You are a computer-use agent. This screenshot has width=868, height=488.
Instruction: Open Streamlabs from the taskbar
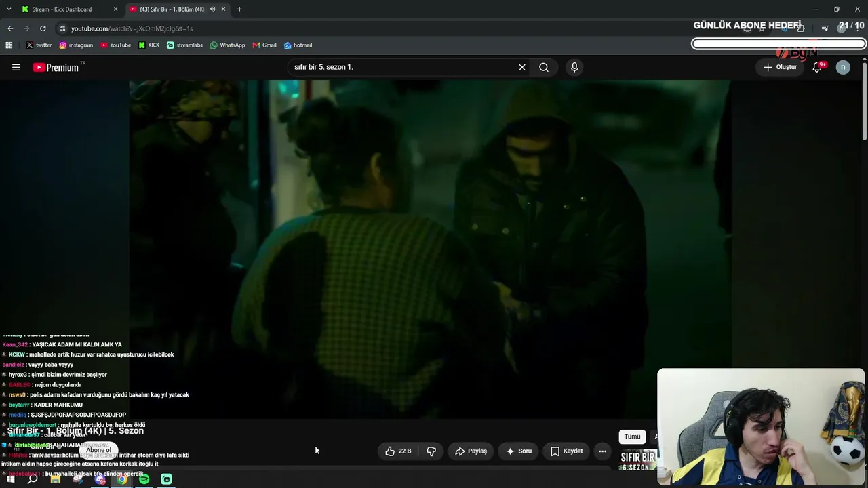[x=166, y=479]
